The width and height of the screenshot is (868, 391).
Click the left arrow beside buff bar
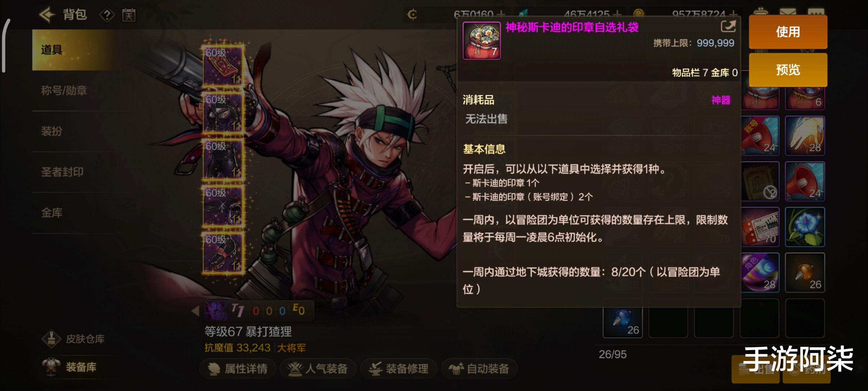(195, 311)
